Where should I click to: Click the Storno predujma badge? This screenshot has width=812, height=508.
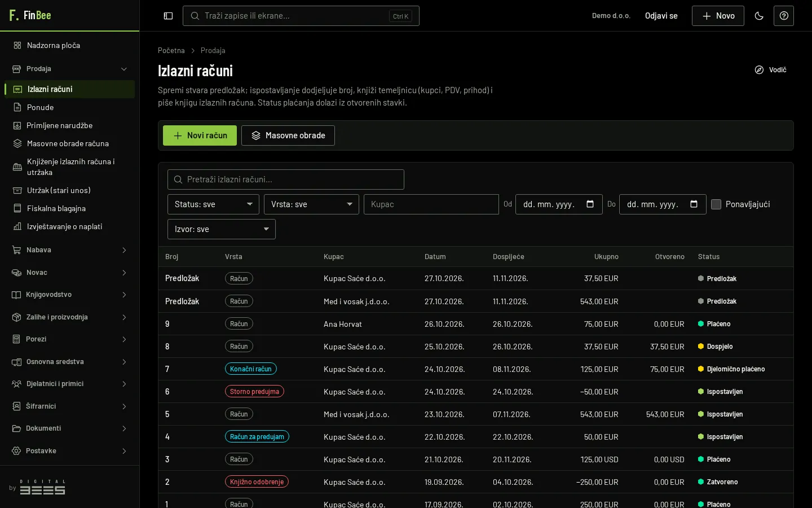pyautogui.click(x=254, y=392)
